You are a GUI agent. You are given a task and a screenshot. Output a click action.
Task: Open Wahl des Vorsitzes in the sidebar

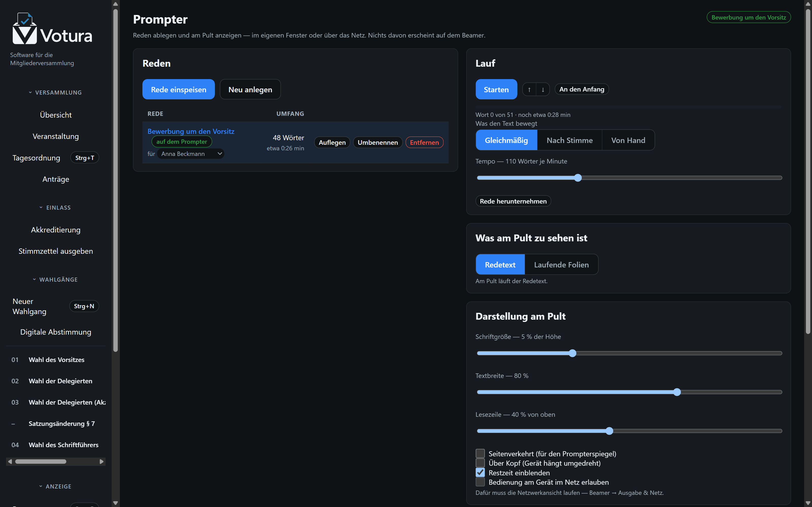pos(56,360)
